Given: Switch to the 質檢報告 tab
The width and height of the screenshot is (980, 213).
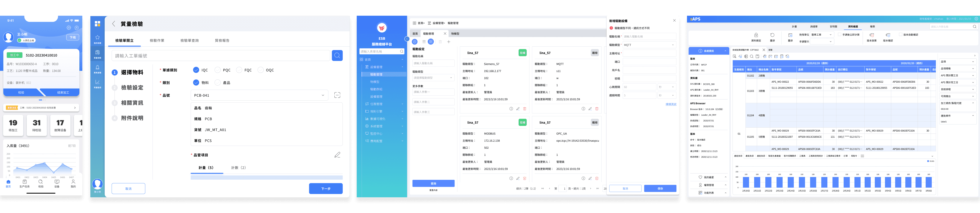Looking at the screenshot, I should point(222,40).
